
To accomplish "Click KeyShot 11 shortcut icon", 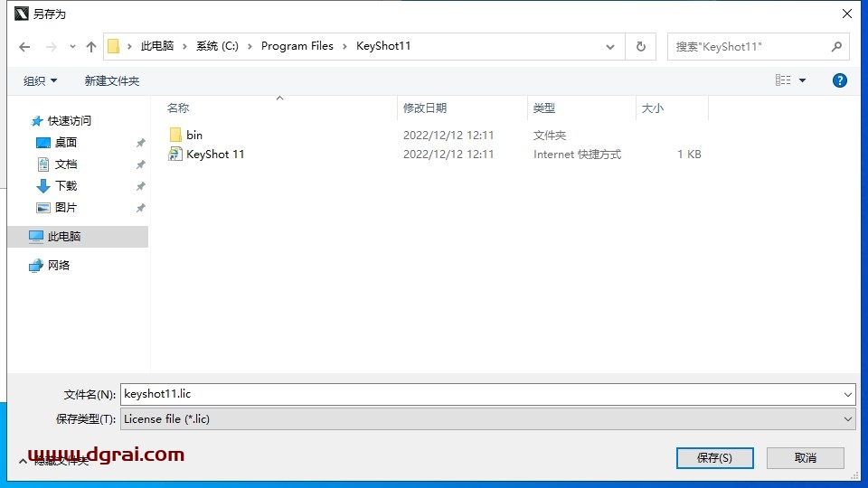I will point(175,155).
